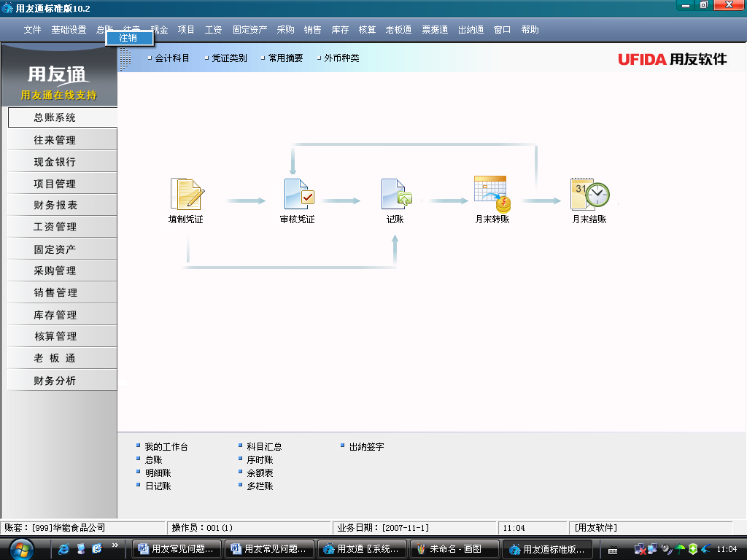Open the 票据通 menu

coord(435,29)
